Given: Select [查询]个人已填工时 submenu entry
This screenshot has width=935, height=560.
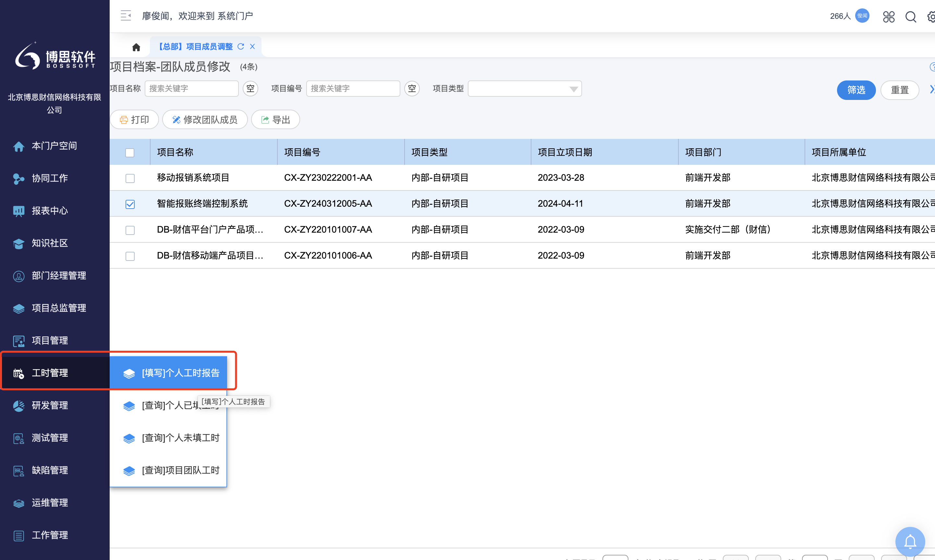Looking at the screenshot, I should click(x=168, y=405).
